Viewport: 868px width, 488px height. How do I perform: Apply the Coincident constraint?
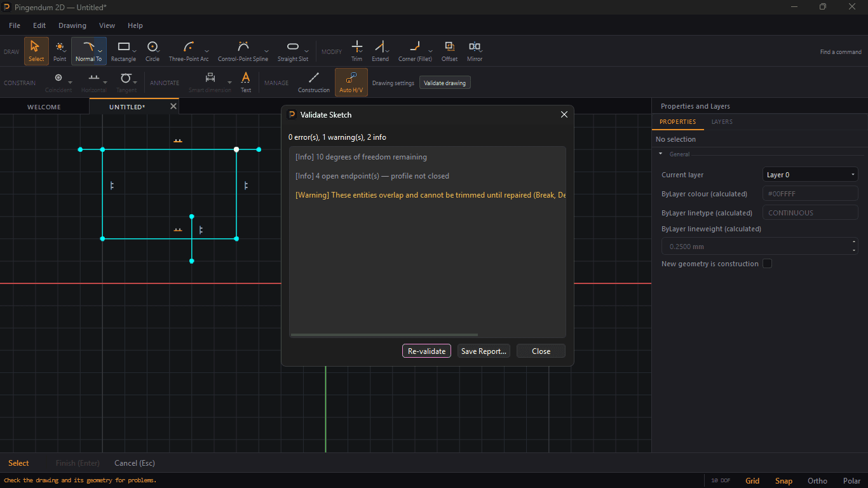pos(58,83)
